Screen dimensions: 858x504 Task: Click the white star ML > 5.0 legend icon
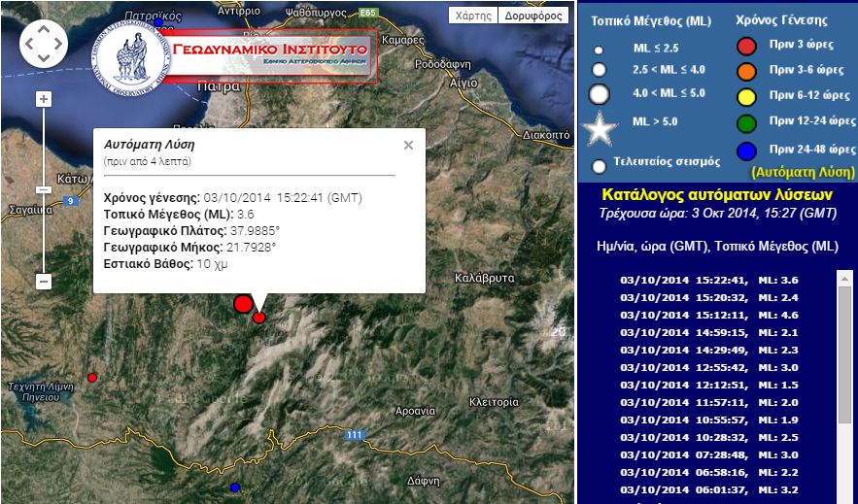[x=600, y=128]
